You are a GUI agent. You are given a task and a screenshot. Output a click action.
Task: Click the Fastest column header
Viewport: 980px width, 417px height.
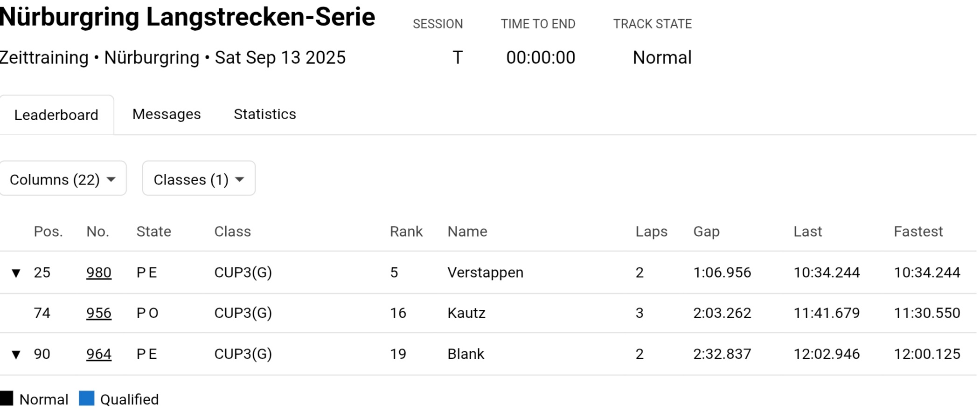[918, 232]
